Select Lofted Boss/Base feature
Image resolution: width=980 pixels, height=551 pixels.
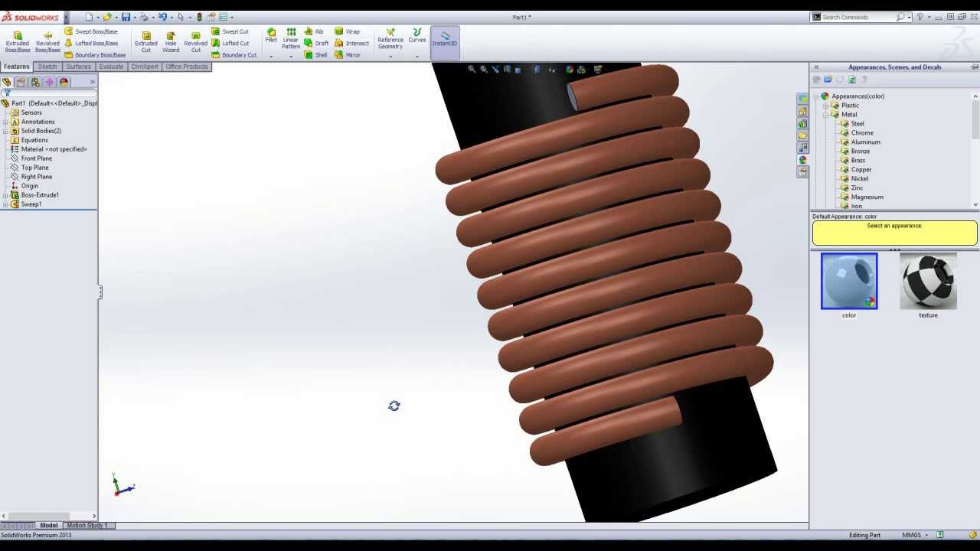(x=91, y=43)
